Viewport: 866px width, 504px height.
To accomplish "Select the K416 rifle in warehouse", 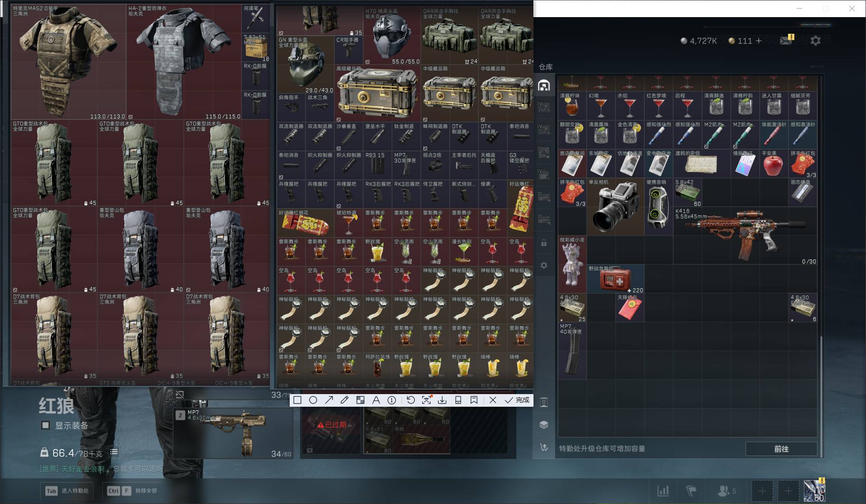I will coord(745,236).
